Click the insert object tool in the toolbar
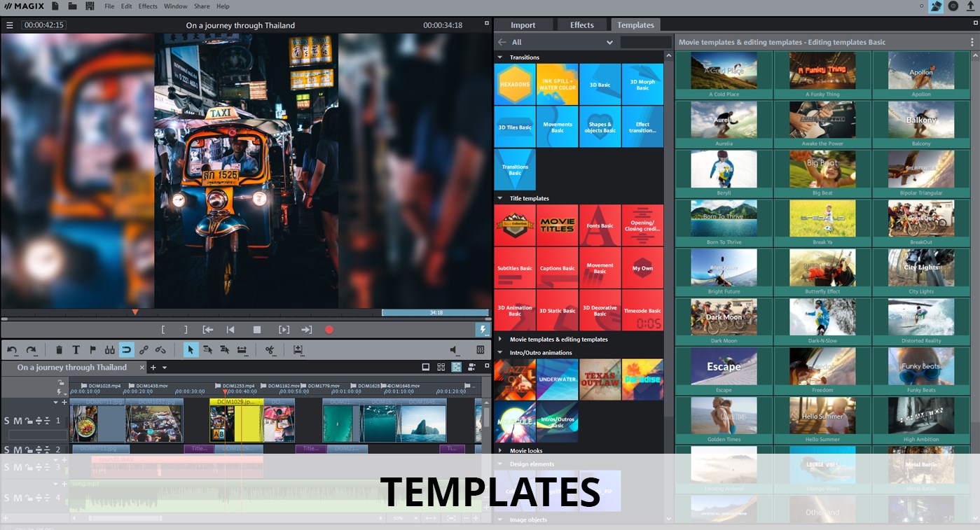This screenshot has width=980, height=530. 298,350
